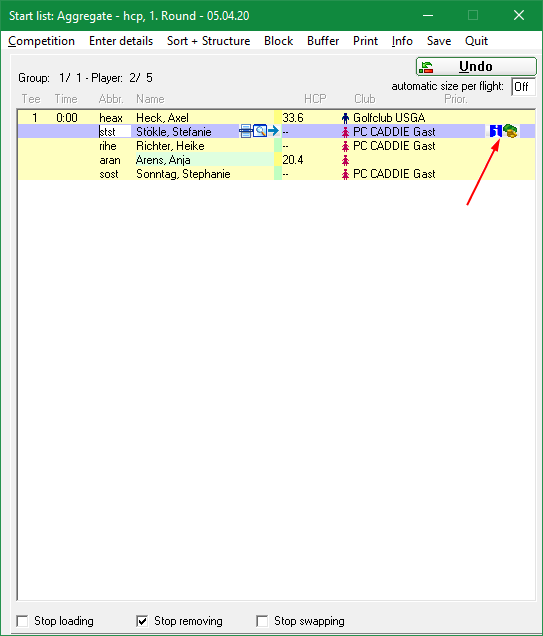Click the Undo button
This screenshot has width=543, height=636.
[476, 67]
